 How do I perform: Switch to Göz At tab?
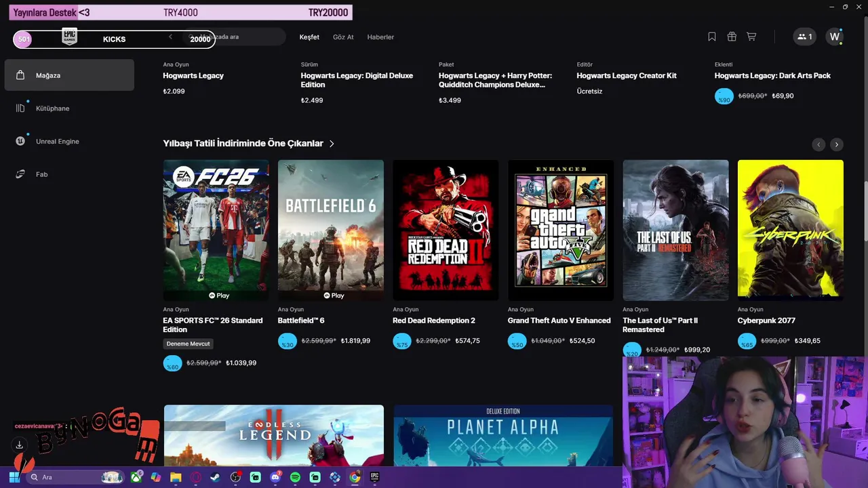pyautogui.click(x=343, y=37)
